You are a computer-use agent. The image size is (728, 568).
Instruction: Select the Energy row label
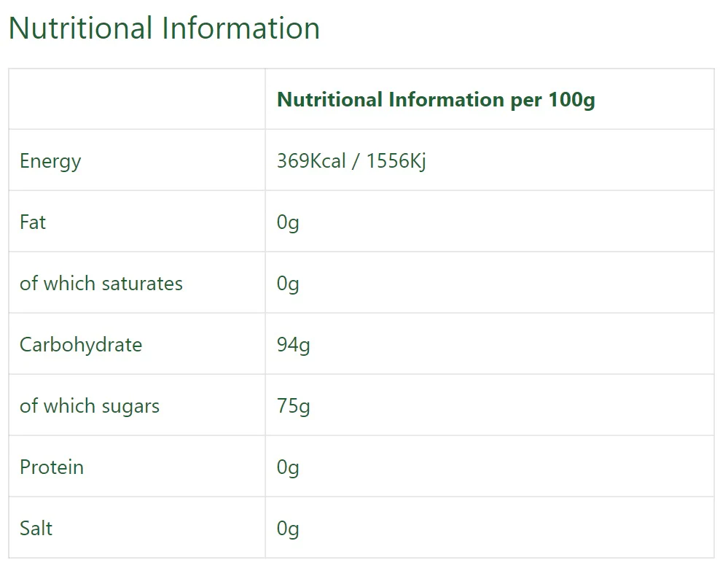click(50, 161)
